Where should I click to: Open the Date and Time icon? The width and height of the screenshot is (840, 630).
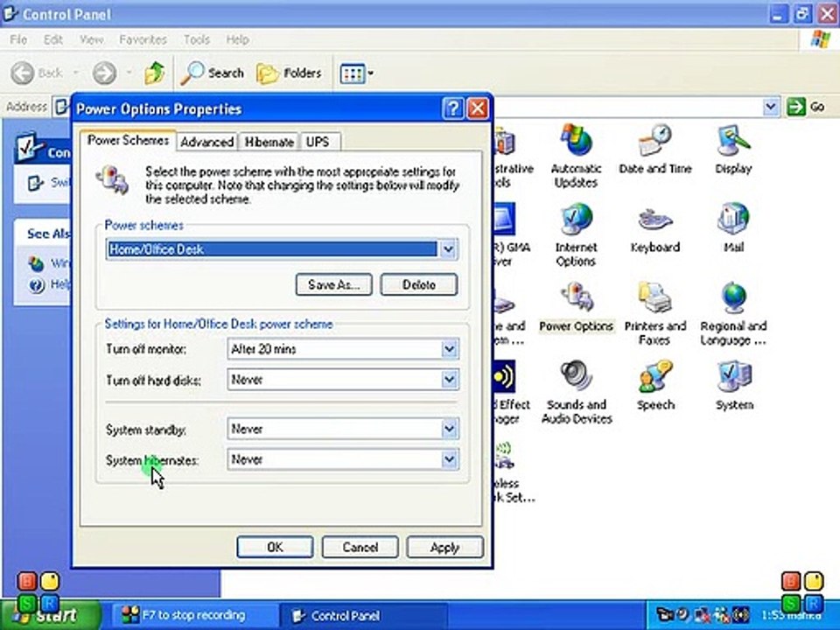click(654, 150)
